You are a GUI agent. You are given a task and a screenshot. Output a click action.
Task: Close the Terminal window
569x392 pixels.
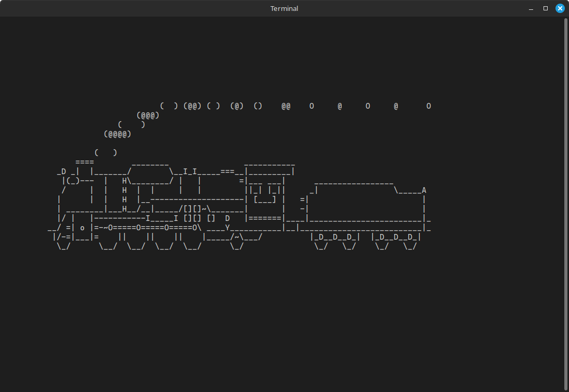click(560, 9)
